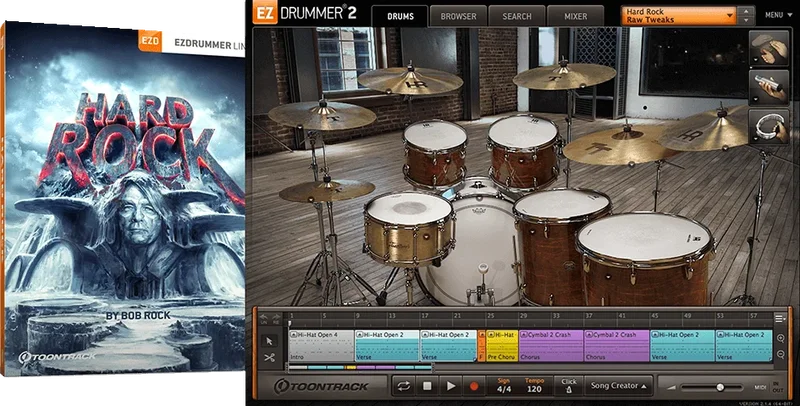Select the last Verse block at bar 53
800x406 pixels.
tap(744, 346)
